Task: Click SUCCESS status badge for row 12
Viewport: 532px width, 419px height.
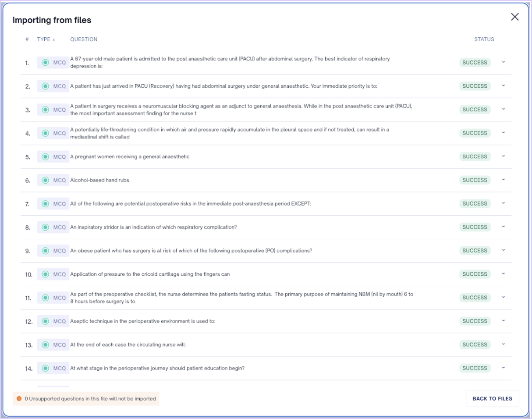Action: click(x=475, y=321)
